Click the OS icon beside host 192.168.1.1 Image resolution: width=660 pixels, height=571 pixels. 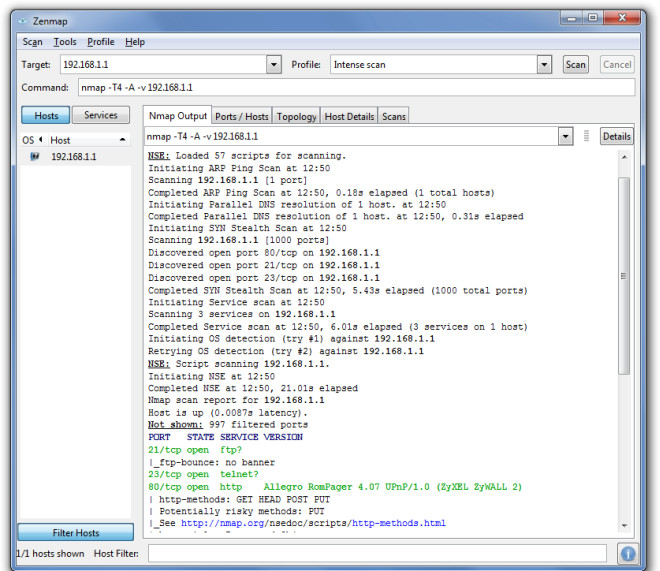tap(35, 157)
